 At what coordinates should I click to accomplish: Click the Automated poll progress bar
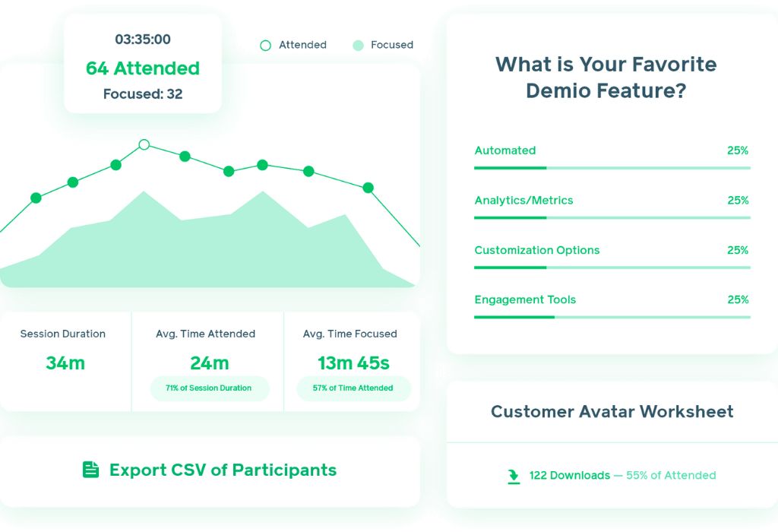pos(612,168)
